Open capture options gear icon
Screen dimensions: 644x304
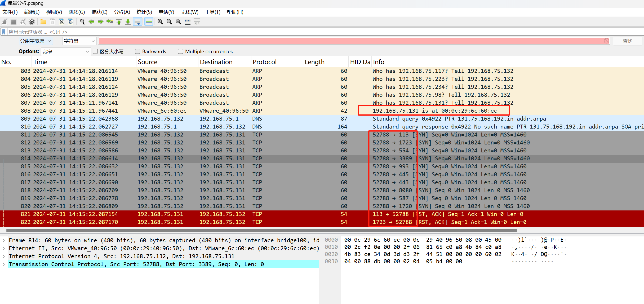tap(32, 22)
